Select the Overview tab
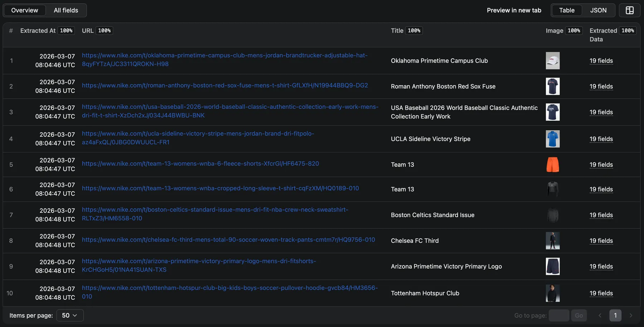 tap(24, 10)
